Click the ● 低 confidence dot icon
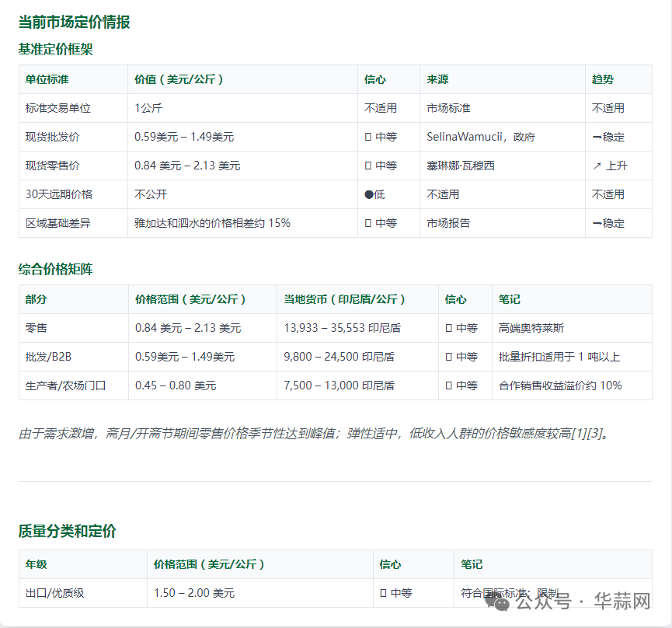The image size is (672, 628). [370, 194]
